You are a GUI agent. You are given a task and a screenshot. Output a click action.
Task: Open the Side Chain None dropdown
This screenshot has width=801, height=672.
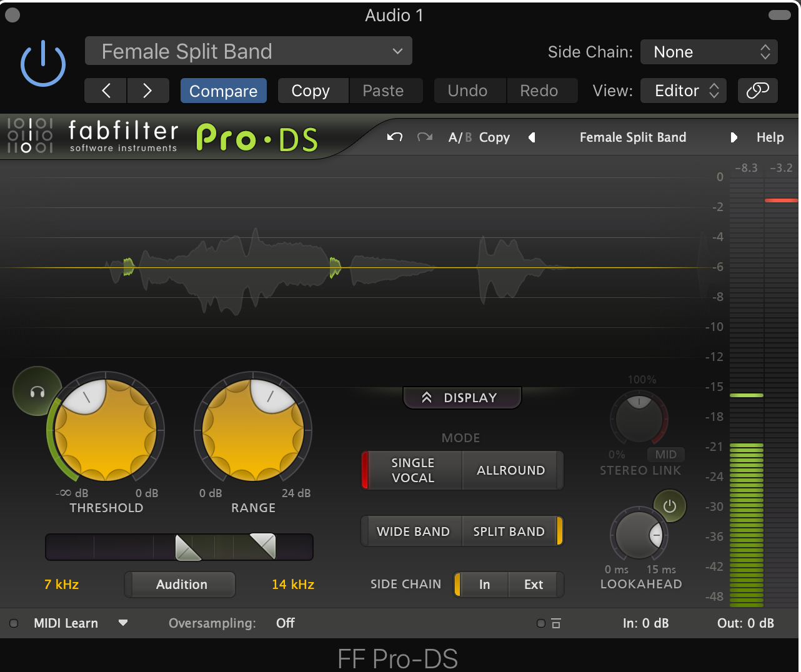click(709, 52)
